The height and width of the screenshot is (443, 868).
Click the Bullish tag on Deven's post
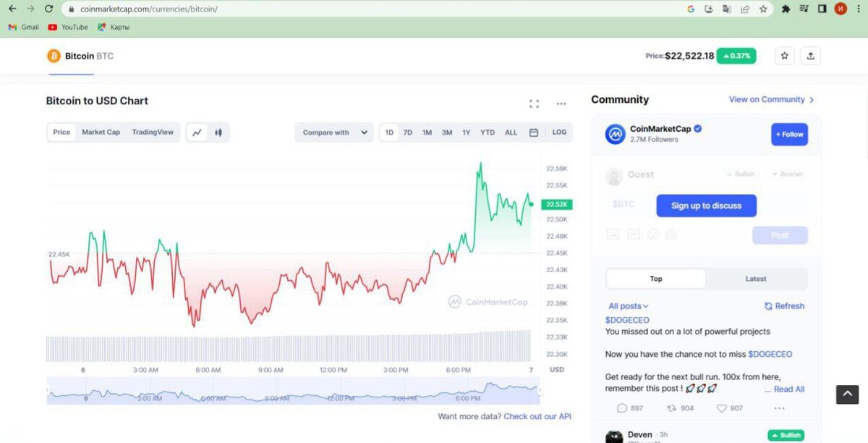786,435
